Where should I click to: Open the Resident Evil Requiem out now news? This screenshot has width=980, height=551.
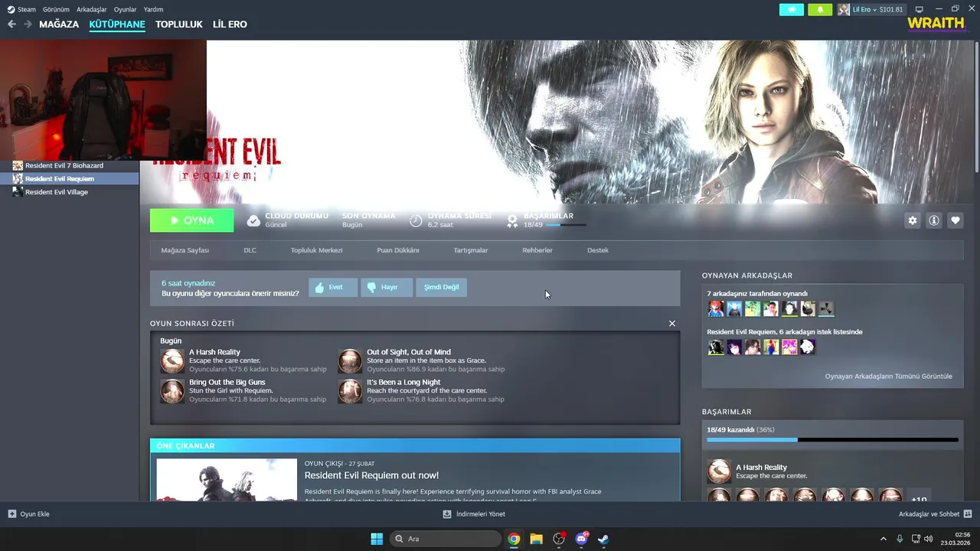[x=371, y=475]
